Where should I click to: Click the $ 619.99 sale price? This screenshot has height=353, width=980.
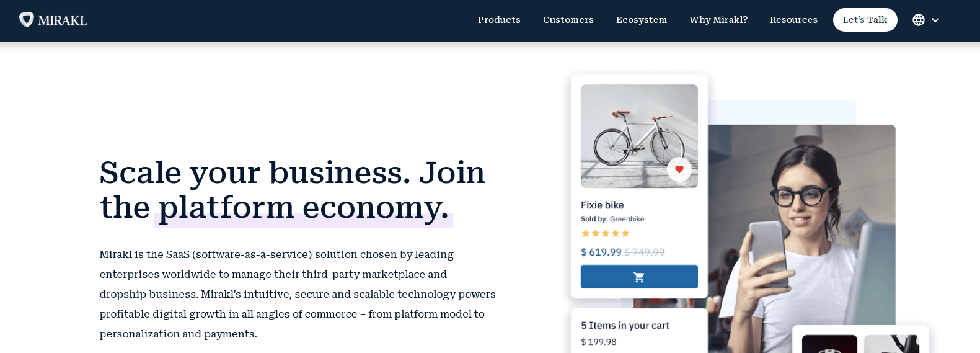tap(601, 252)
